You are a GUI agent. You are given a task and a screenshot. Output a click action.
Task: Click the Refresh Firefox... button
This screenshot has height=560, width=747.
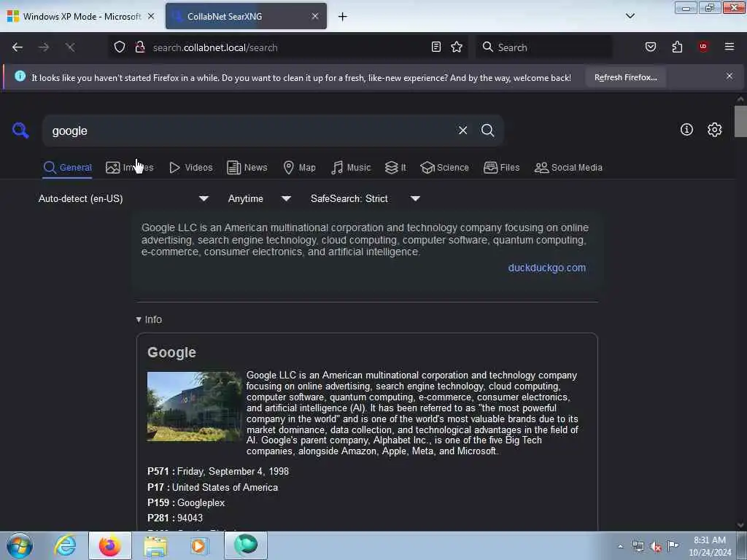click(x=625, y=77)
